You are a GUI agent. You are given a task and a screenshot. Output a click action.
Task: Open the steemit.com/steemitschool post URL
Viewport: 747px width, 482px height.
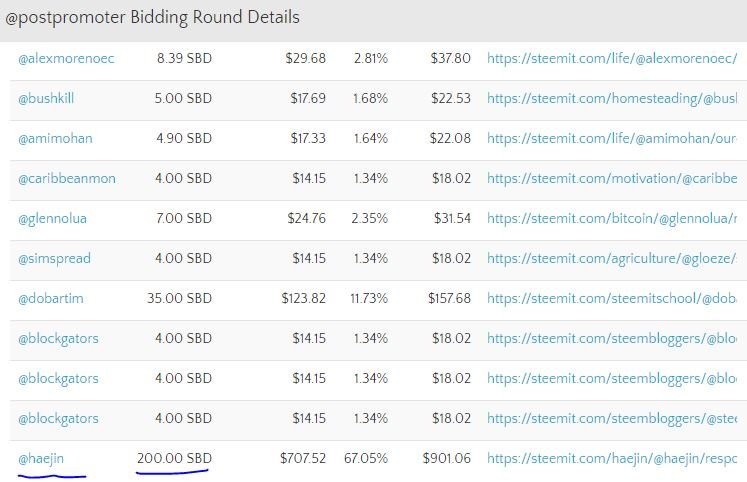tap(612, 299)
